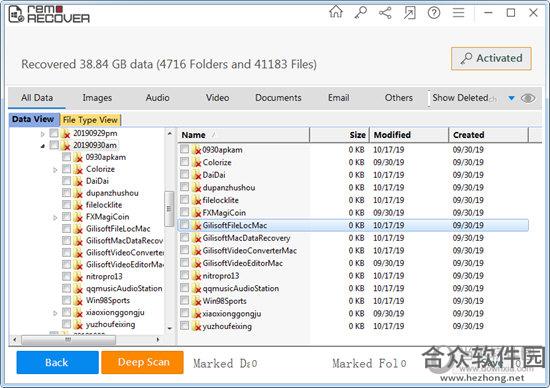The width and height of the screenshot is (550, 388).
Task: Click Win98Sports folder icon in tree
Action: (x=78, y=300)
